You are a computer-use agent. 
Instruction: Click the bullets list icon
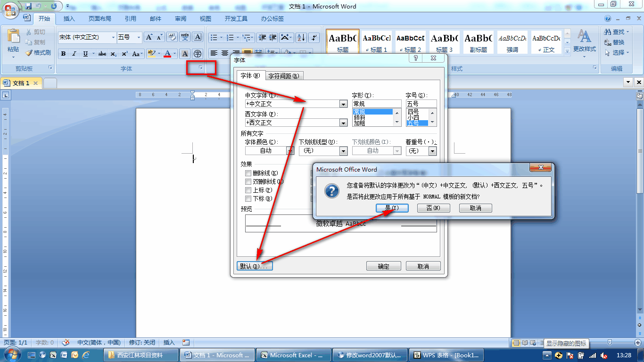click(x=214, y=37)
